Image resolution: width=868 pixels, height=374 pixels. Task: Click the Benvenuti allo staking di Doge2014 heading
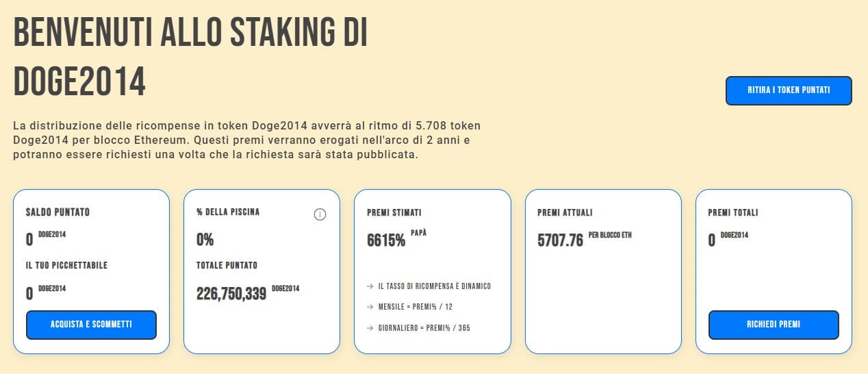(190, 59)
